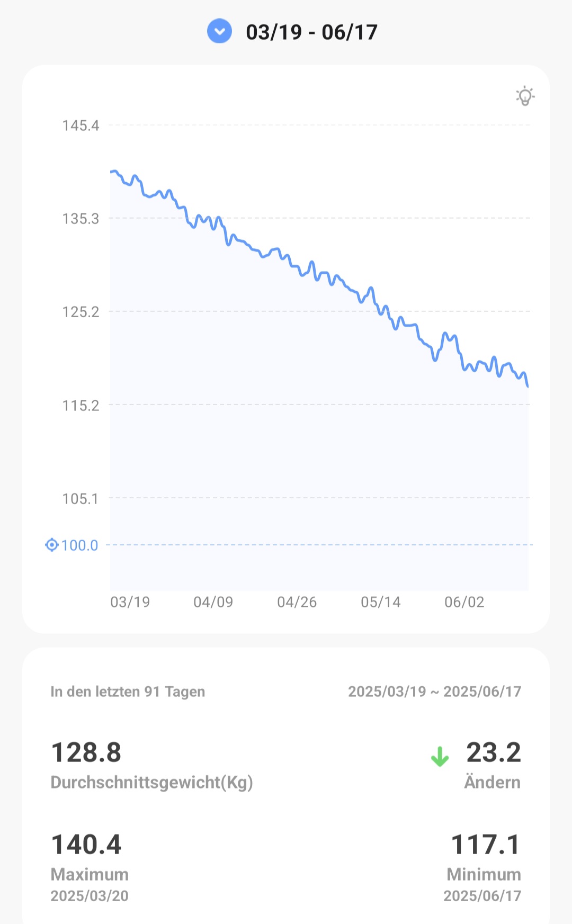The width and height of the screenshot is (572, 924).
Task: Tap the 117.1 Minimum weight value
Action: (486, 845)
